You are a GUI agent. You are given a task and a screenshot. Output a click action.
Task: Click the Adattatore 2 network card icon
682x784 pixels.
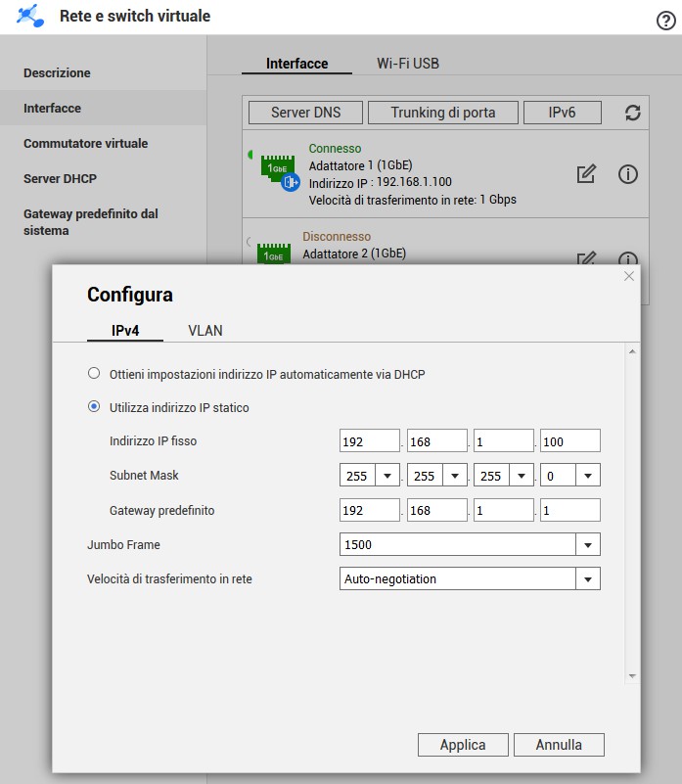point(274,254)
